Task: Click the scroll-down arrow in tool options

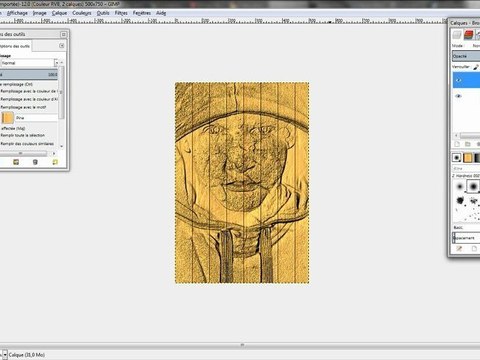Action: coord(62,146)
